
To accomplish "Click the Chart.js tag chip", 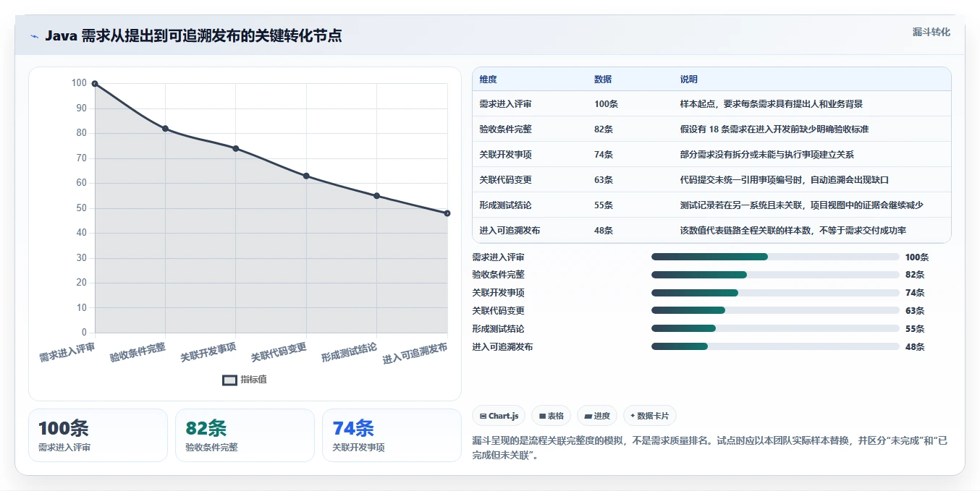I will (499, 416).
